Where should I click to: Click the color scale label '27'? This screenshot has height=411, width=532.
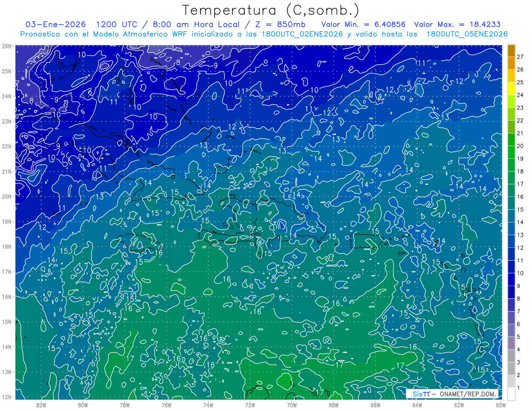520,57
